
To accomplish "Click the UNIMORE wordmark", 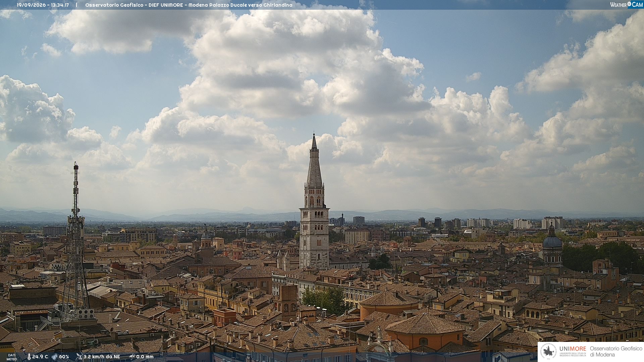I will [x=573, y=349].
